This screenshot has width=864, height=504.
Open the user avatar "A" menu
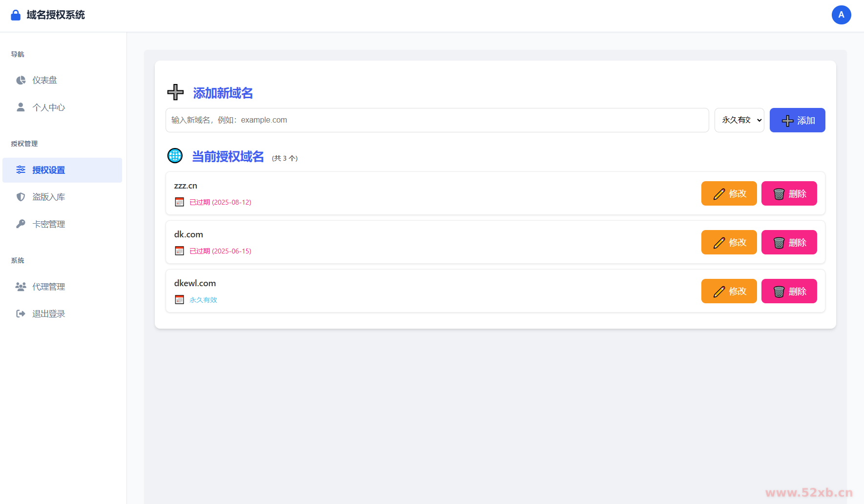(x=841, y=15)
